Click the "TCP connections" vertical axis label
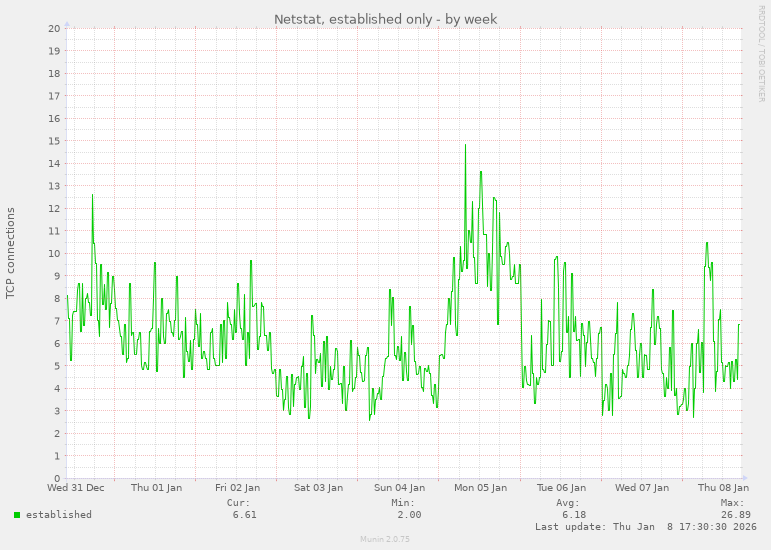This screenshot has height=550, width=771. pyautogui.click(x=11, y=253)
